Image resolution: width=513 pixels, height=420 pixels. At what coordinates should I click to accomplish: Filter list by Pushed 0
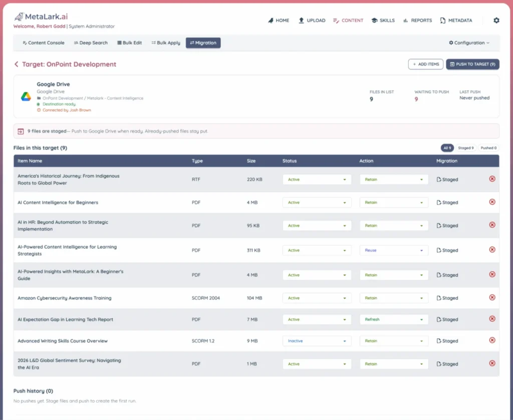tap(488, 148)
